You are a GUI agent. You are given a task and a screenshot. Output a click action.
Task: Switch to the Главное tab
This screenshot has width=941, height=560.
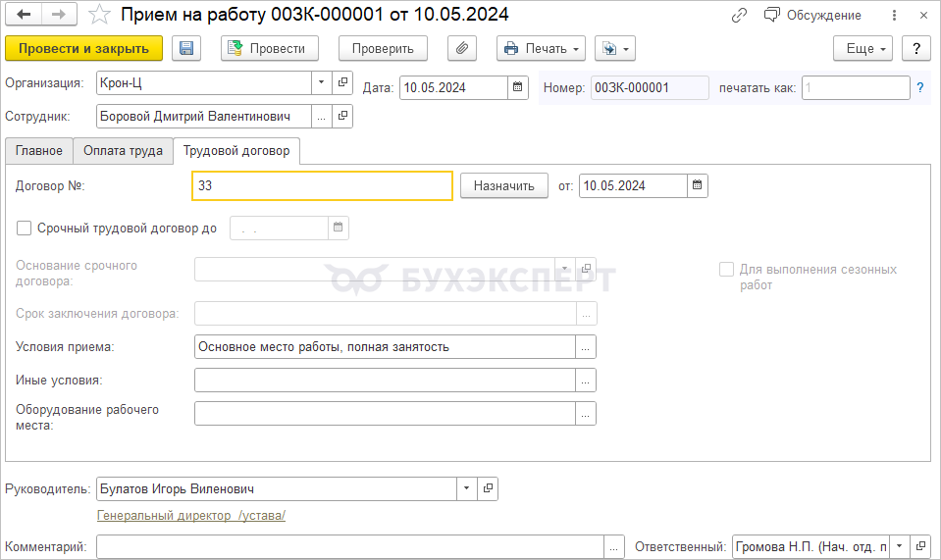(x=39, y=150)
